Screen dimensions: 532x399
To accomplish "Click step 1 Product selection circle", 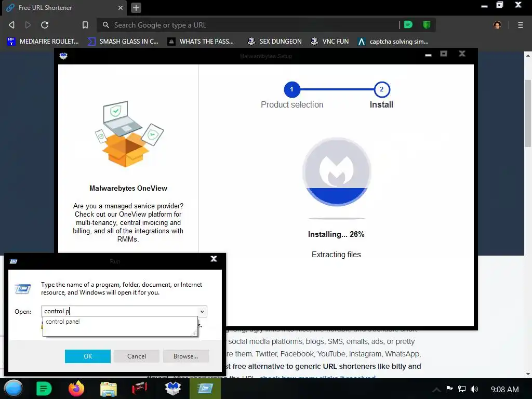I will [x=291, y=89].
